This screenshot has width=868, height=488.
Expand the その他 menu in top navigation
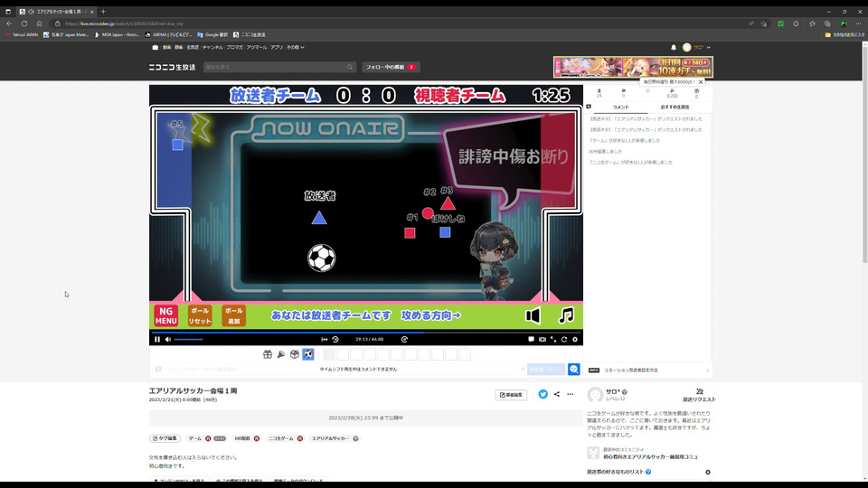[295, 48]
